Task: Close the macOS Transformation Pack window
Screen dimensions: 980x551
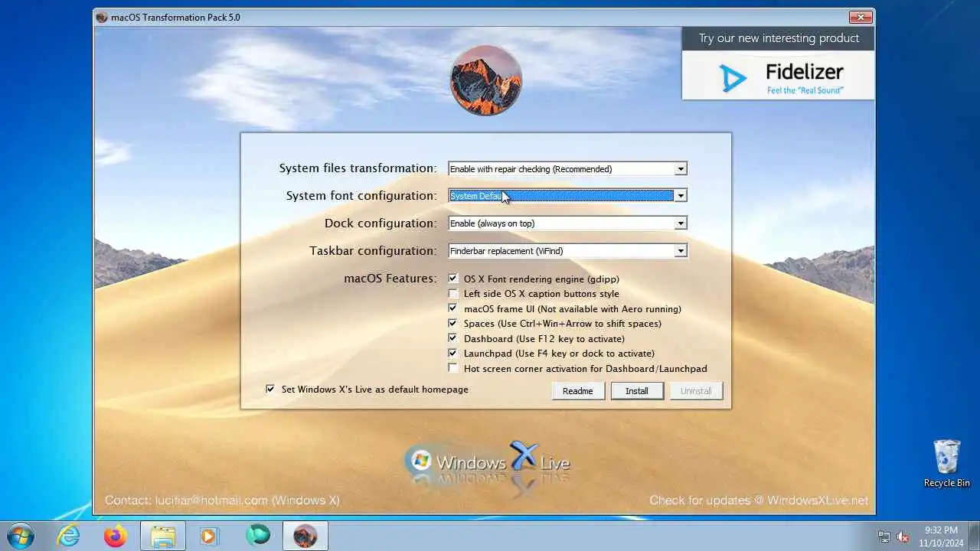Action: tap(861, 17)
